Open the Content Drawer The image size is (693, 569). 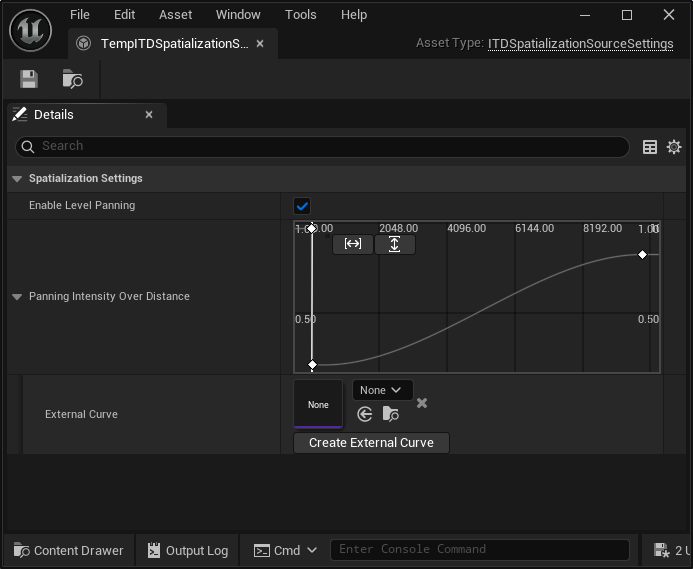coord(69,550)
